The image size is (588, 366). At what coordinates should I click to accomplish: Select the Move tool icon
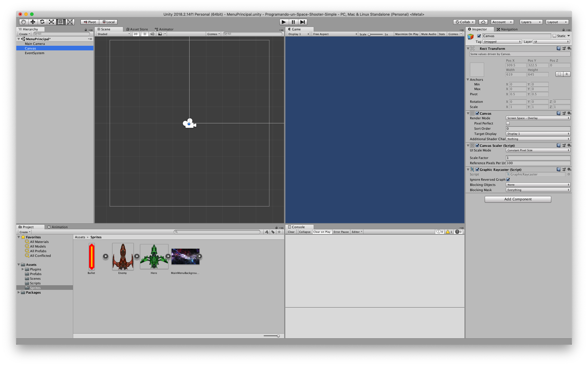click(33, 22)
